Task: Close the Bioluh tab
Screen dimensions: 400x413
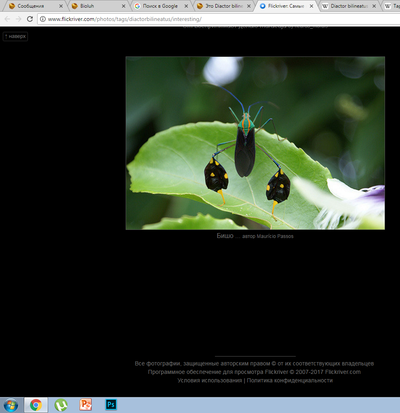Action: pyautogui.click(x=124, y=6)
